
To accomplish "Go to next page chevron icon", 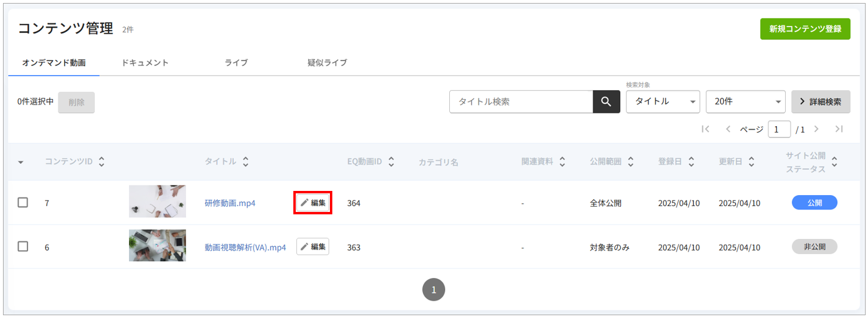I will (x=816, y=129).
